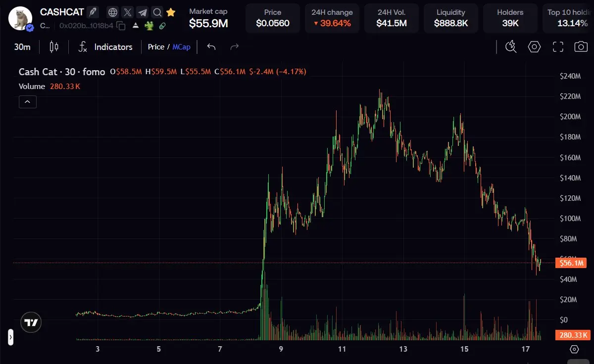Click date label 17 on time axis
Viewport: 594px width, 364px height.
[526, 349]
